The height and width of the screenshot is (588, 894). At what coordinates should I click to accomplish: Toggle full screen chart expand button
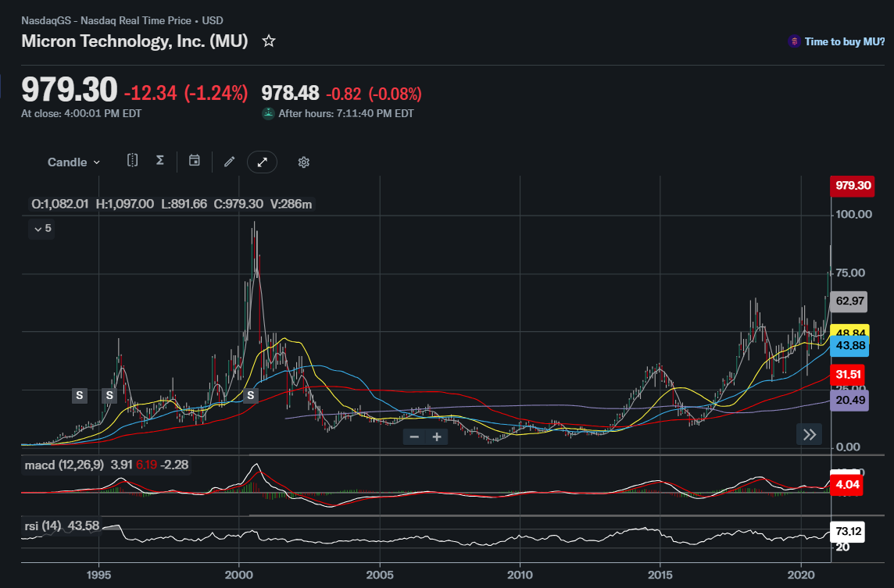pos(263,162)
